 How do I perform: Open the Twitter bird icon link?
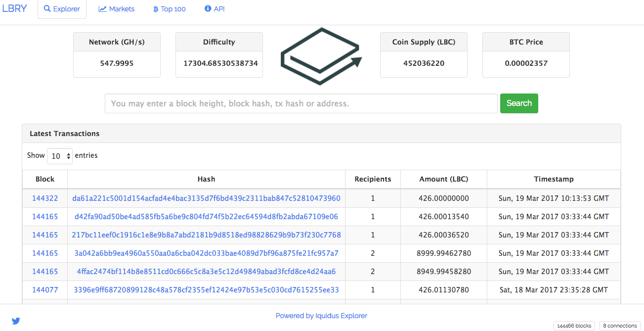[x=16, y=321]
